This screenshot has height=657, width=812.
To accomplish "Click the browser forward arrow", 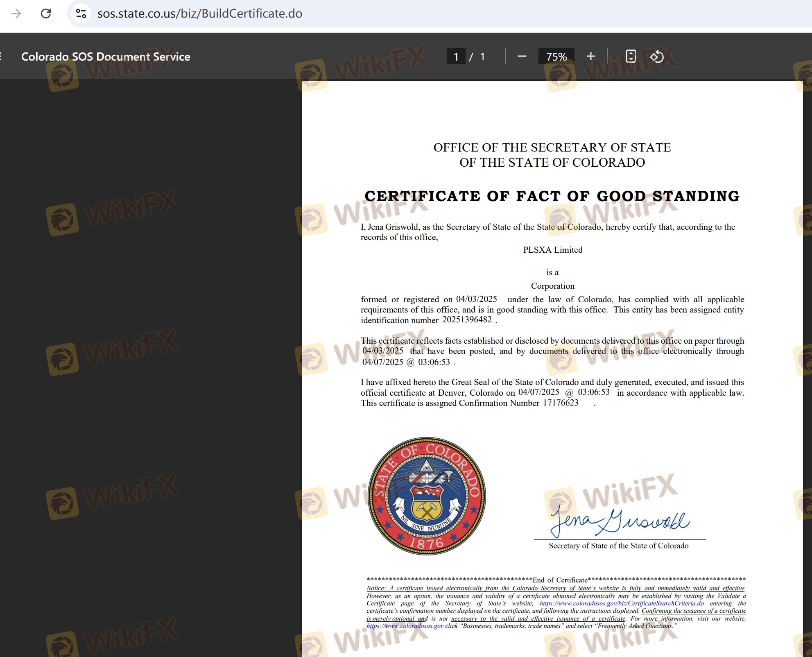I will [x=16, y=14].
